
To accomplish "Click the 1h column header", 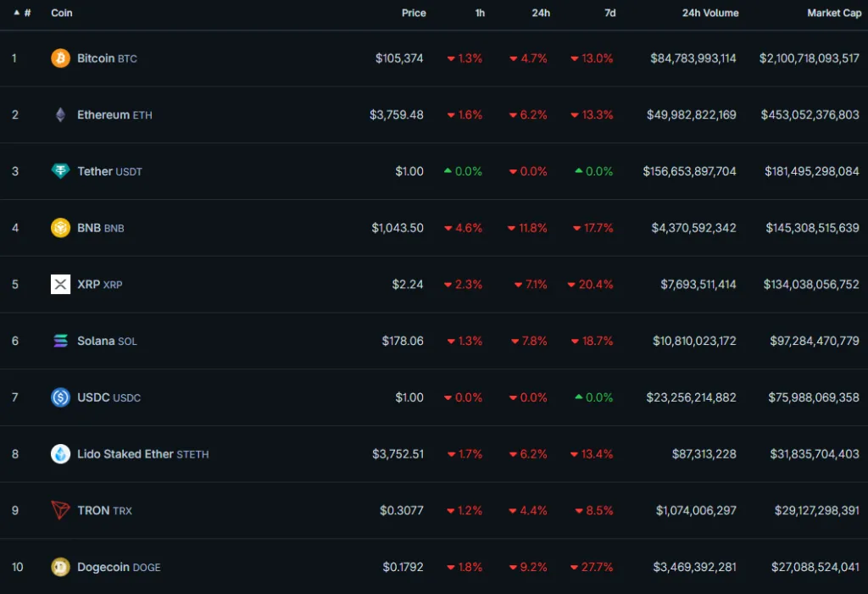I will point(480,13).
